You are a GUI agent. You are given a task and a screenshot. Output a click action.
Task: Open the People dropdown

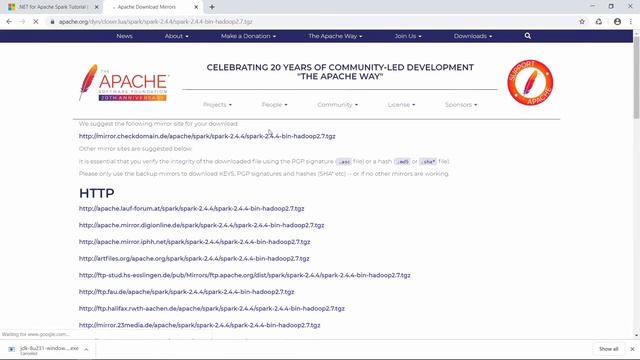coord(274,105)
